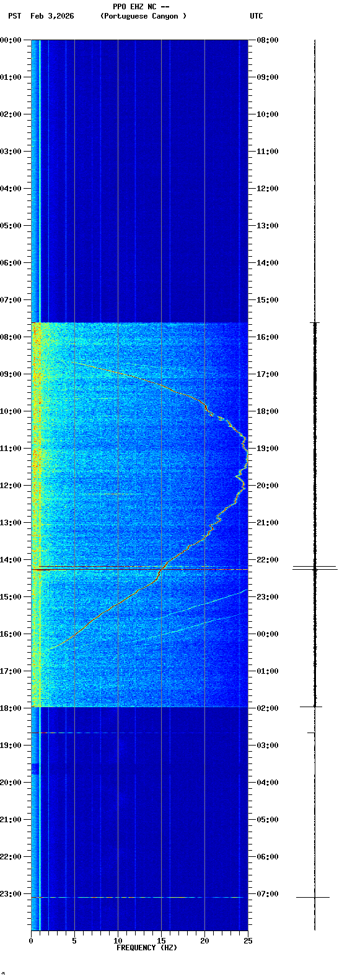
Task: Click the PST '14:00' time label
Action: point(11,560)
